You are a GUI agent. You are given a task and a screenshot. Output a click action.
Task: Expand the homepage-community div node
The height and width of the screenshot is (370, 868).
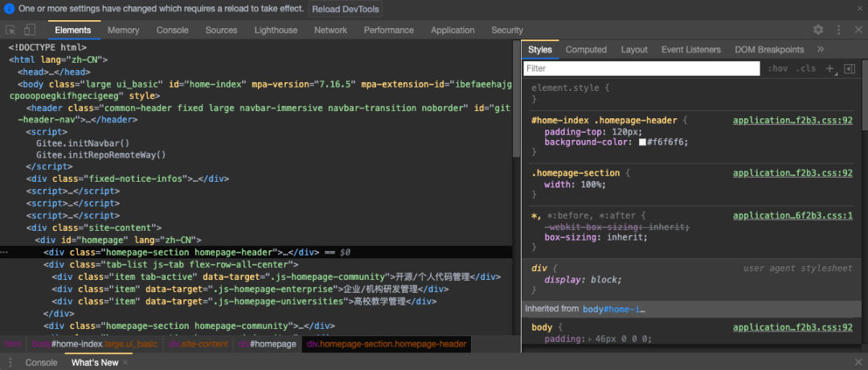(190, 326)
